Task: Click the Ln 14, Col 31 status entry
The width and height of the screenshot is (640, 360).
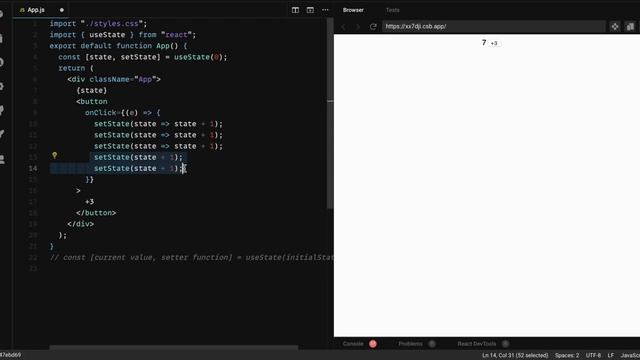Action: point(515,355)
